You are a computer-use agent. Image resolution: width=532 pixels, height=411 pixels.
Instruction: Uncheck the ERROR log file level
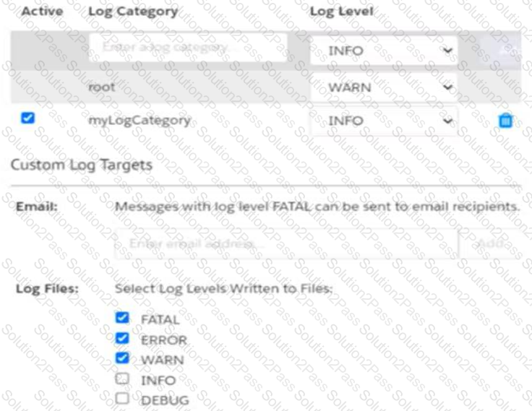(x=122, y=338)
